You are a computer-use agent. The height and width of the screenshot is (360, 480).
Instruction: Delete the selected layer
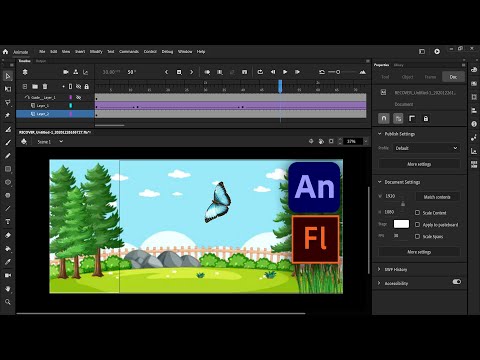point(45,87)
